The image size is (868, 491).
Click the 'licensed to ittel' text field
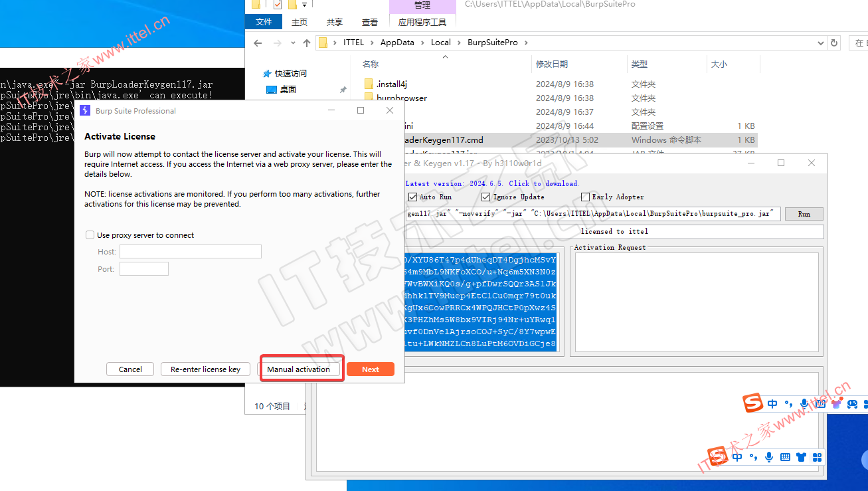(614, 232)
